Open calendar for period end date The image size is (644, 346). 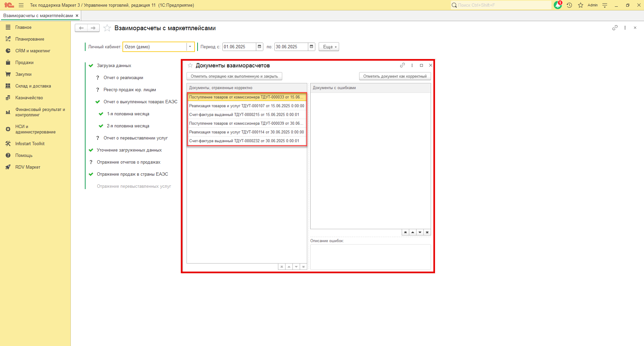click(311, 47)
